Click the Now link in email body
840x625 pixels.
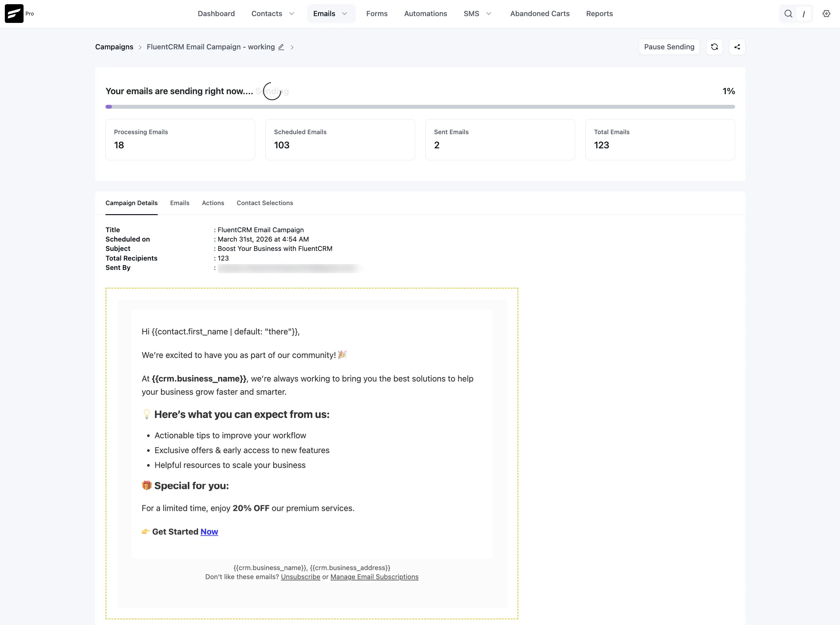[209, 532]
